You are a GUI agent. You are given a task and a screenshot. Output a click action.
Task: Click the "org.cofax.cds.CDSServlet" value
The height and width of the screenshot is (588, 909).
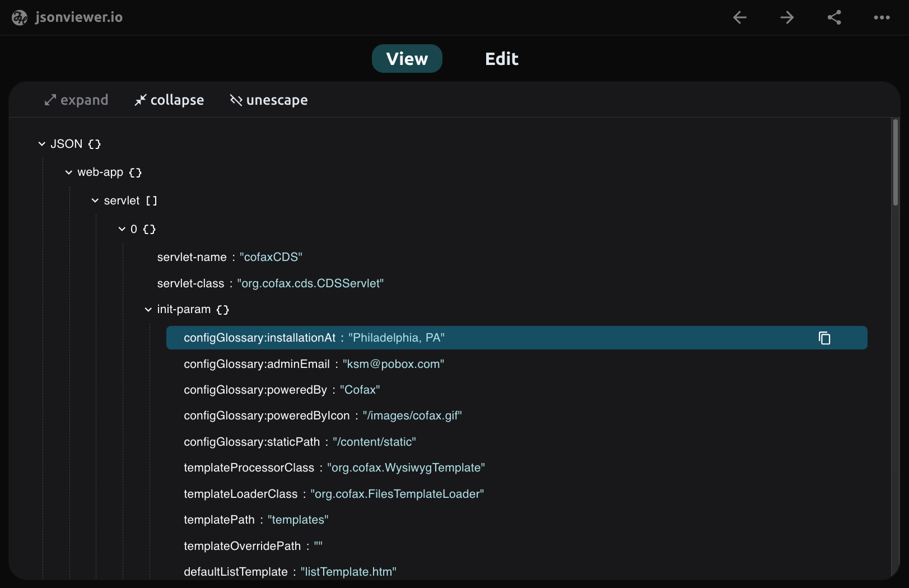(x=310, y=283)
